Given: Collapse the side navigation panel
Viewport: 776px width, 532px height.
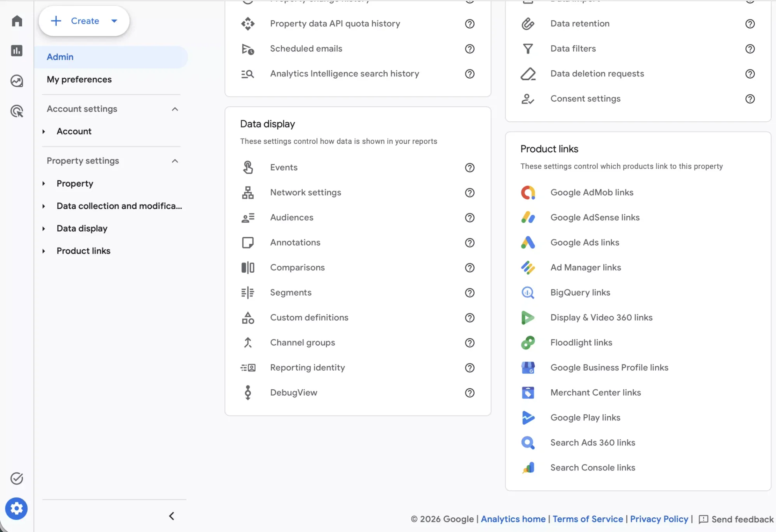Looking at the screenshot, I should pyautogui.click(x=171, y=516).
